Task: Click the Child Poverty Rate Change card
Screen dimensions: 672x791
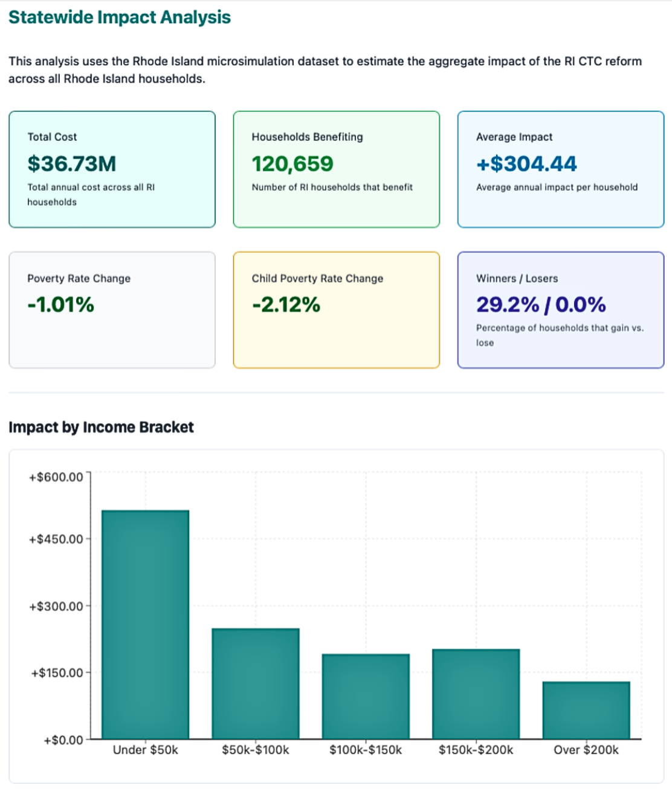Action: [x=336, y=310]
